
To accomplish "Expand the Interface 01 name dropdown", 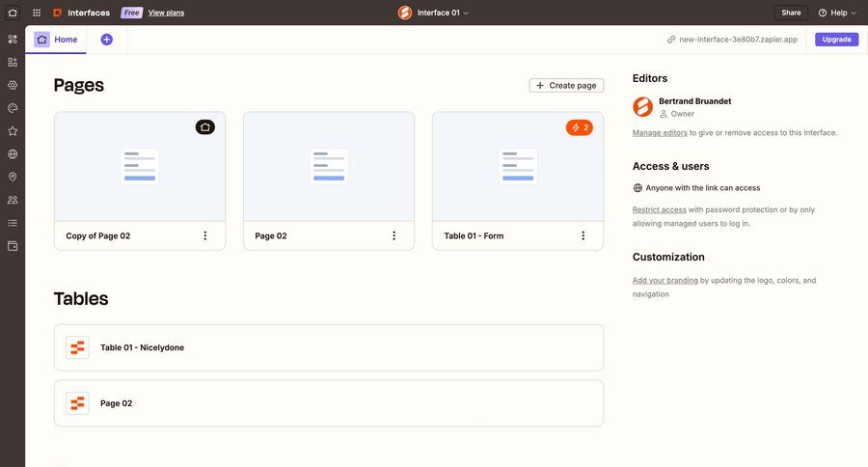I will 443,13.
